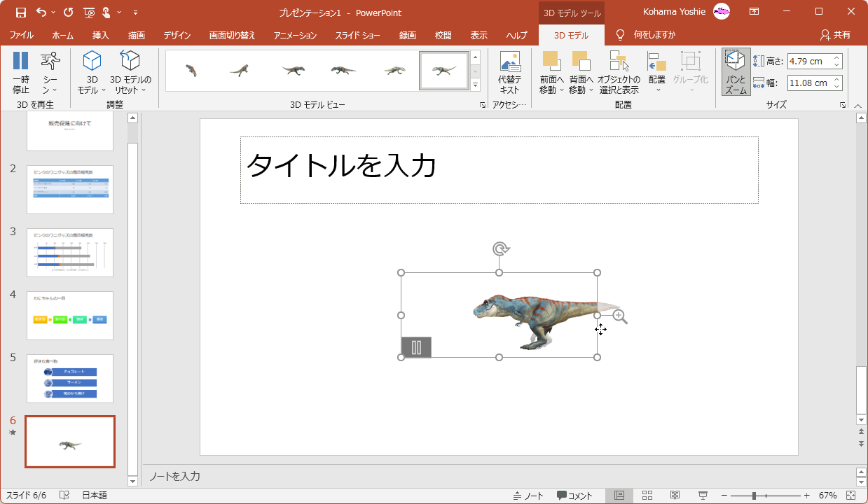The width and height of the screenshot is (868, 504).
Task: Click the Kohama Yoshie account name
Action: (x=674, y=12)
